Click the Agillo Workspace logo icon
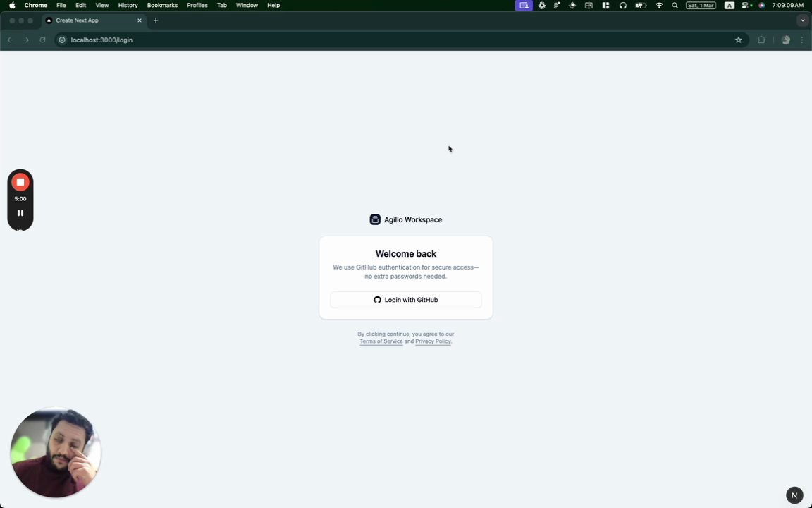812x508 pixels. click(375, 219)
